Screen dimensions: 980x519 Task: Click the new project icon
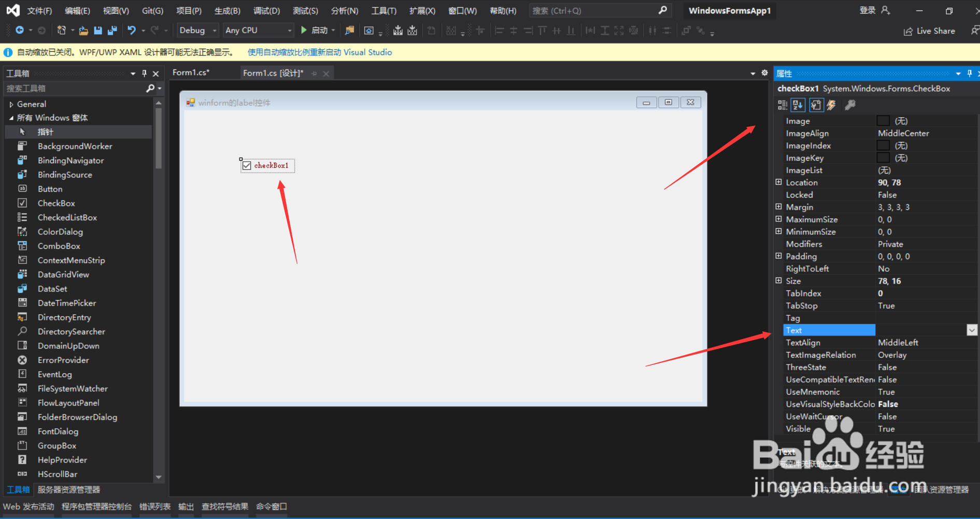61,31
